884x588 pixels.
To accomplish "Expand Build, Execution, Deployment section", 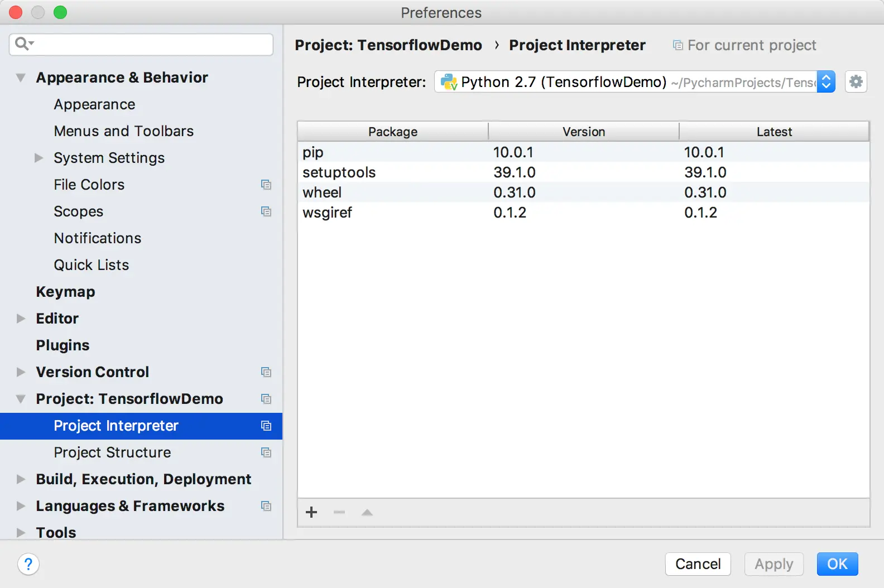I will pyautogui.click(x=21, y=479).
